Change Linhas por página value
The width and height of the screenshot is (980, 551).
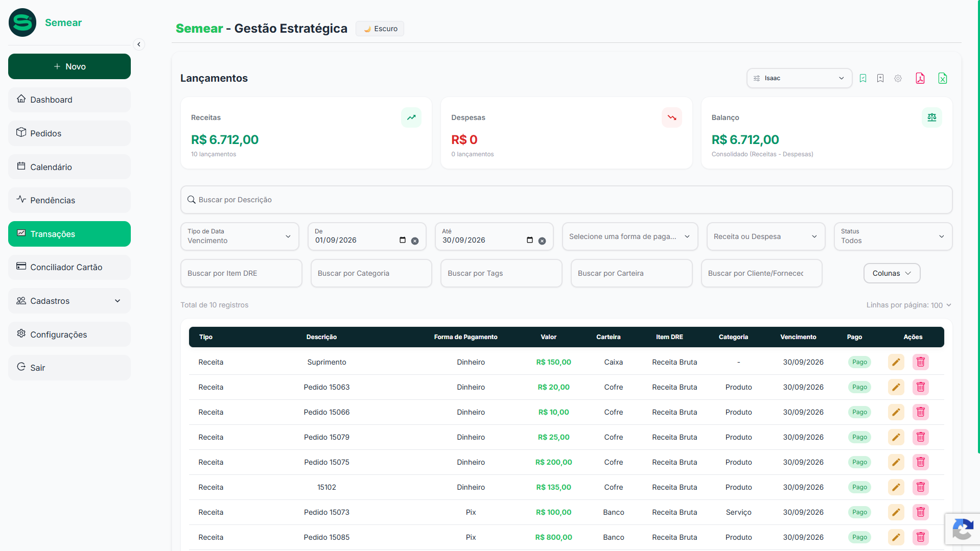point(941,305)
